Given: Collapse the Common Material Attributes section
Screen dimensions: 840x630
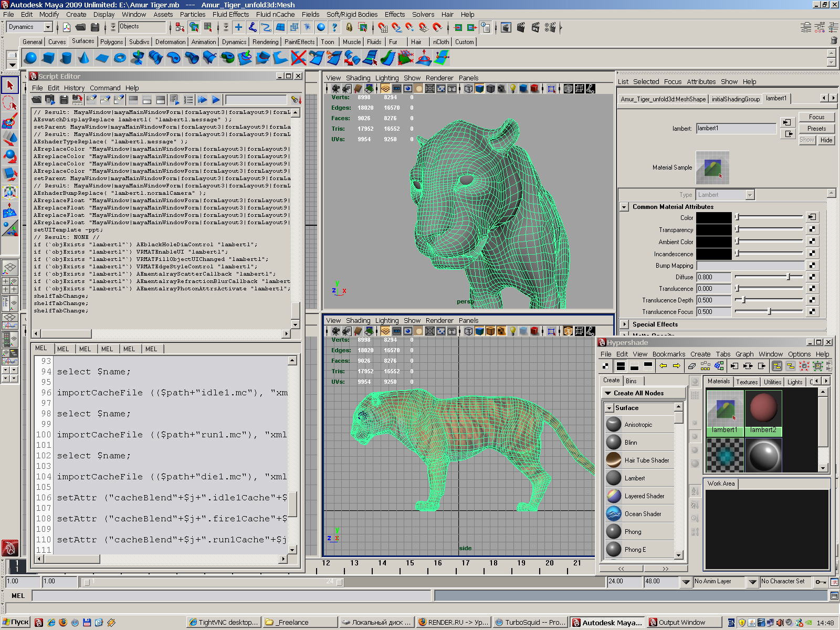Looking at the screenshot, I should 624,207.
